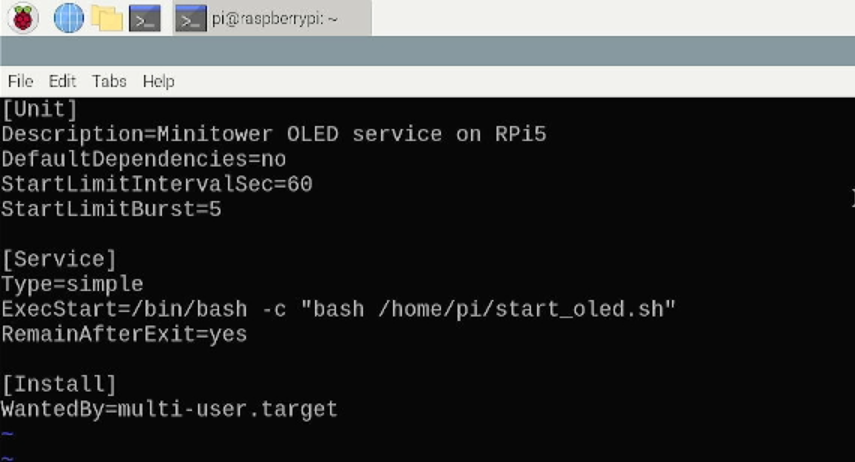855x462 pixels.
Task: Click on the DefaultDependencies=no line
Action: click(144, 159)
